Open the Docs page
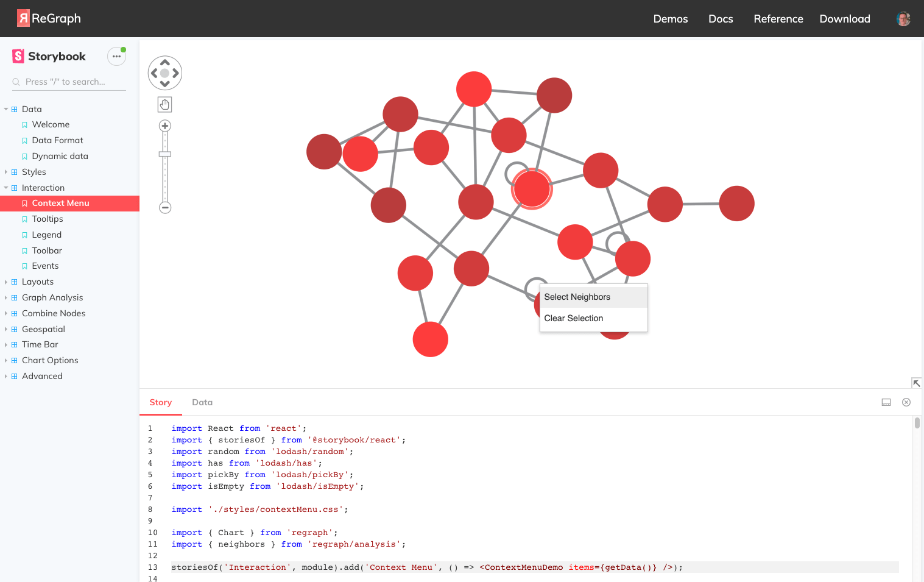The image size is (924, 582). coord(721,19)
